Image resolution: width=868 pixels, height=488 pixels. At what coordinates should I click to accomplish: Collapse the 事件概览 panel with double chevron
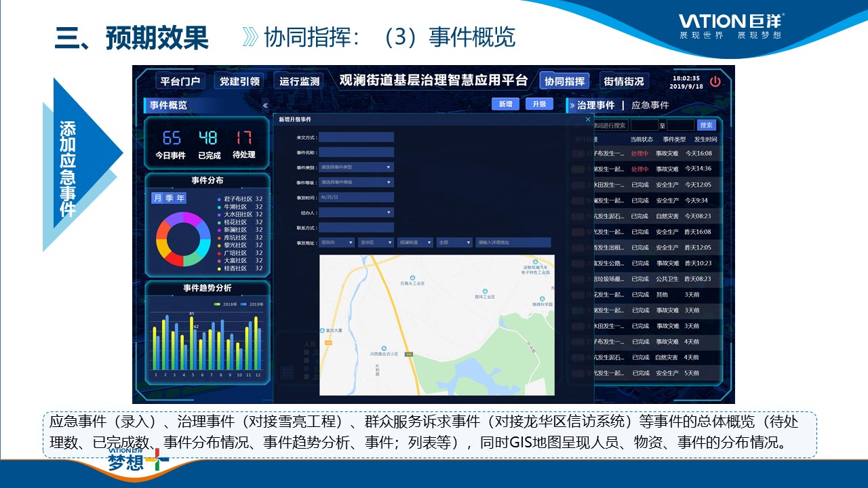[265, 106]
